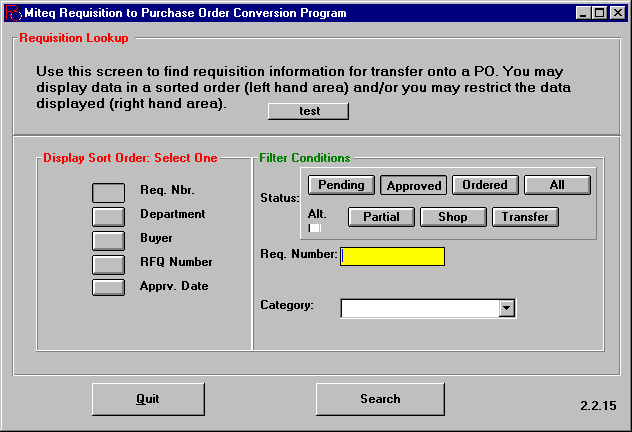Filter by Transfer status

click(525, 216)
